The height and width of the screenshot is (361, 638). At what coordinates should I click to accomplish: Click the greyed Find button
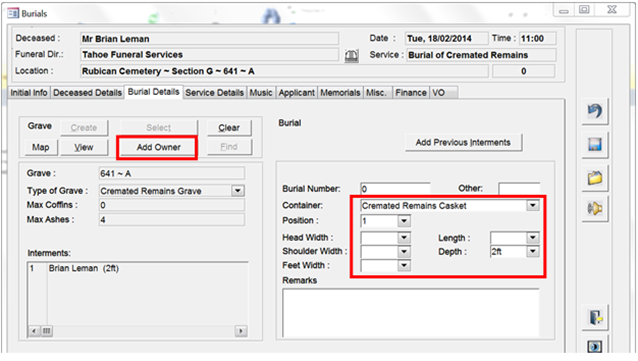[229, 147]
